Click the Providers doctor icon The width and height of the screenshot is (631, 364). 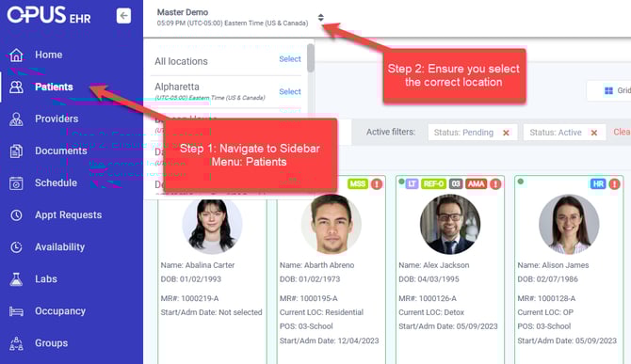(x=16, y=119)
